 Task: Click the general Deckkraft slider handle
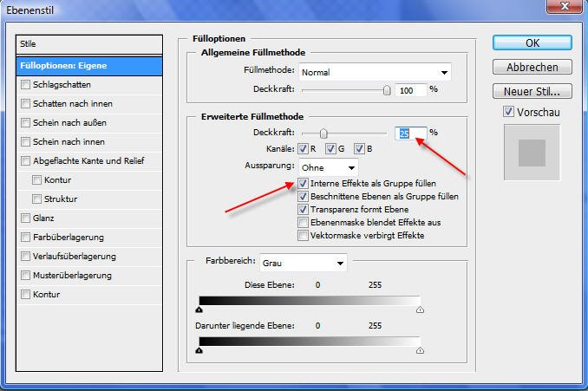point(387,89)
